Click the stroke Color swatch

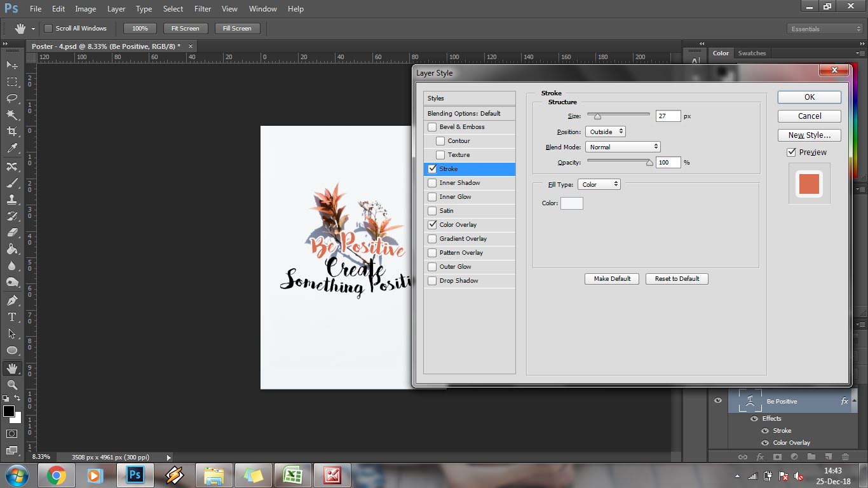click(x=571, y=203)
